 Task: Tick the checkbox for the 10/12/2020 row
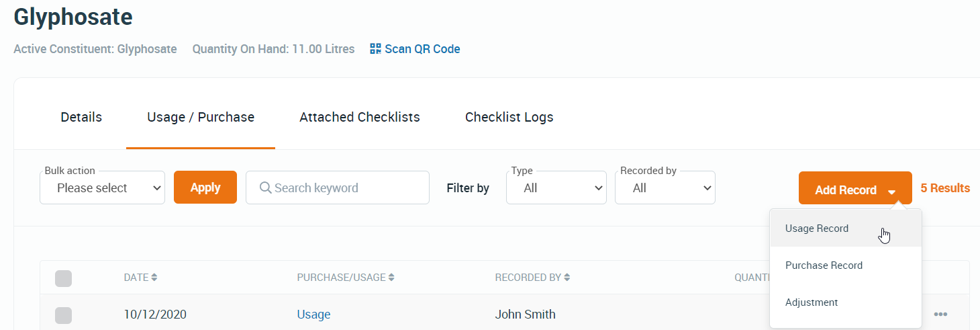point(63,315)
